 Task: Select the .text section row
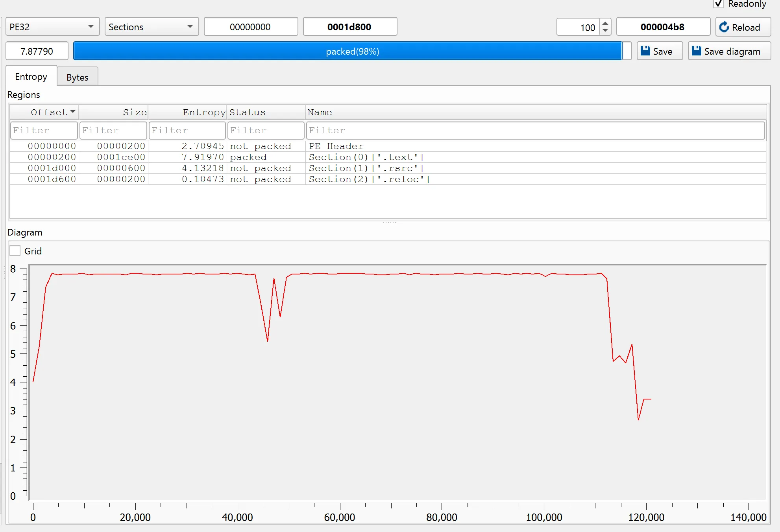pos(366,157)
